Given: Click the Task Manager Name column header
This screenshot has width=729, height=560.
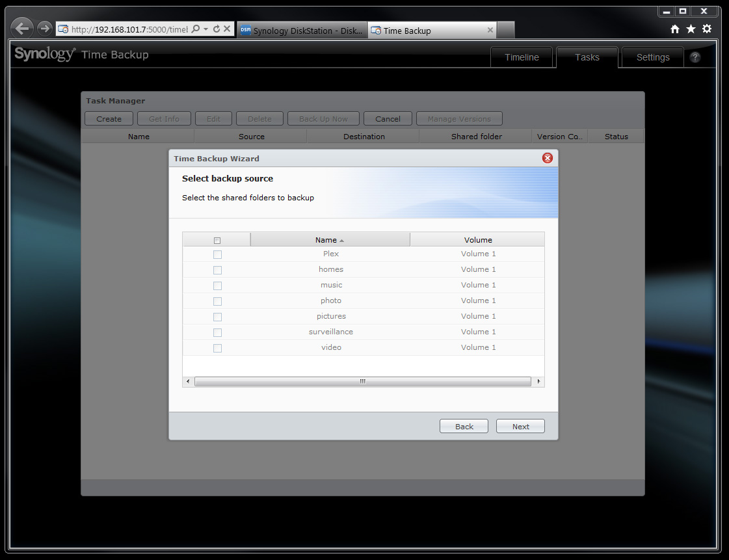Looking at the screenshot, I should [x=139, y=137].
